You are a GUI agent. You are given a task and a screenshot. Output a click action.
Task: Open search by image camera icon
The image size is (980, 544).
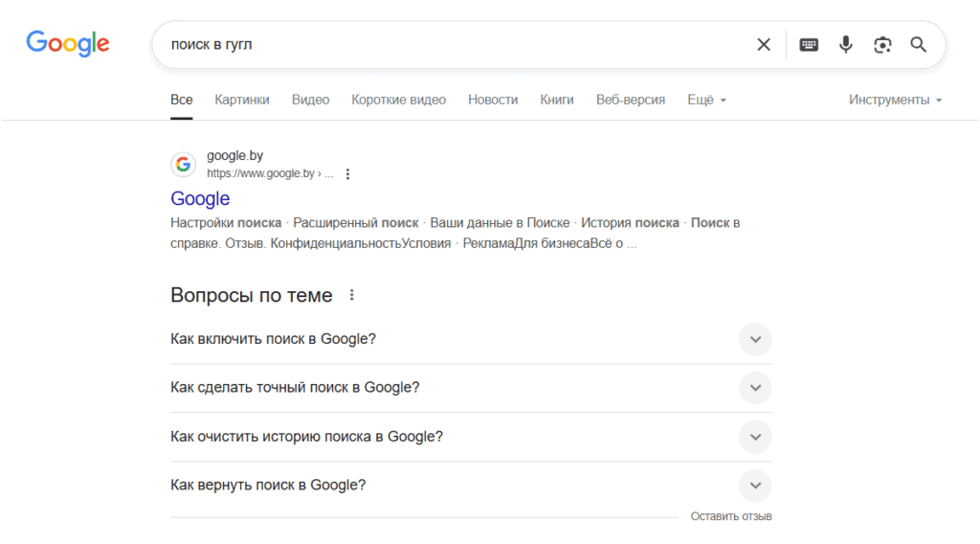[881, 44]
